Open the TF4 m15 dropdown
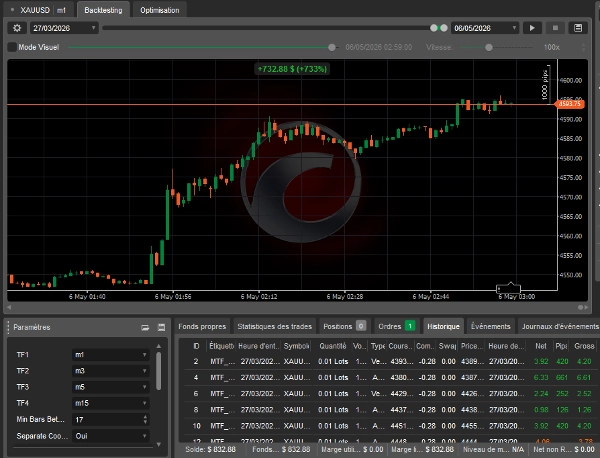The image size is (600, 458). pyautogui.click(x=111, y=403)
